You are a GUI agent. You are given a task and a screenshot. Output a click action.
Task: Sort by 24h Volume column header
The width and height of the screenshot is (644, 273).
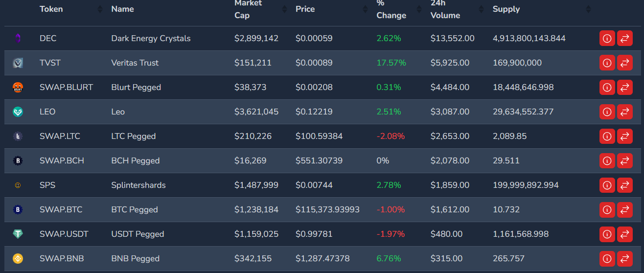point(445,9)
